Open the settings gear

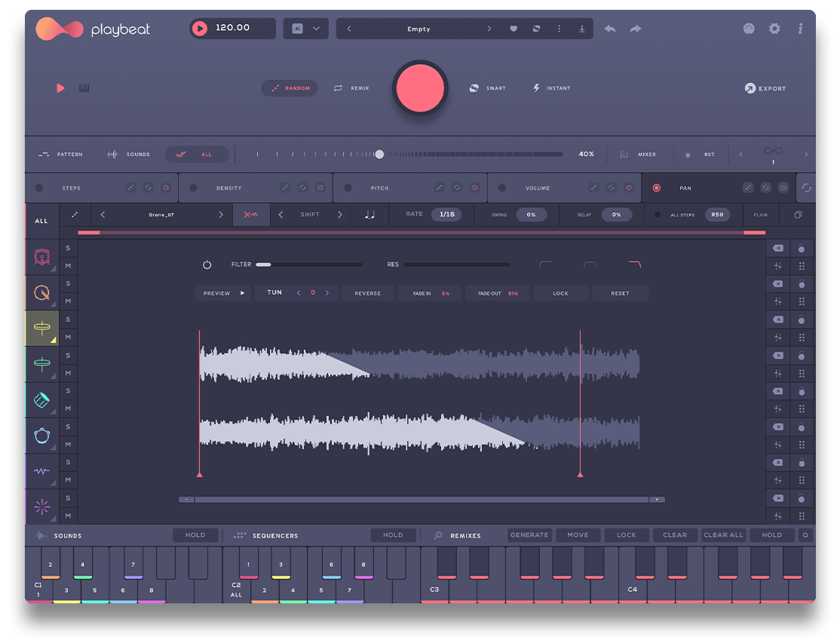click(x=774, y=29)
